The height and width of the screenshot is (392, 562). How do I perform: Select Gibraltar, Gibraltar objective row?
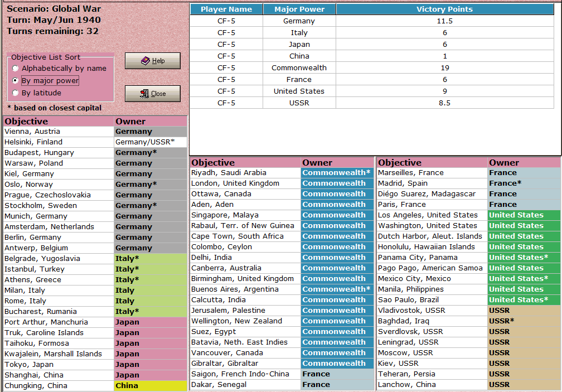[x=282, y=364]
